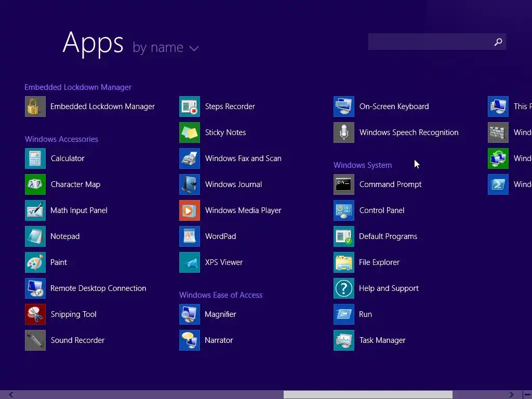Click the 'XPS Viewer' label
532x399 pixels.
pyautogui.click(x=223, y=262)
